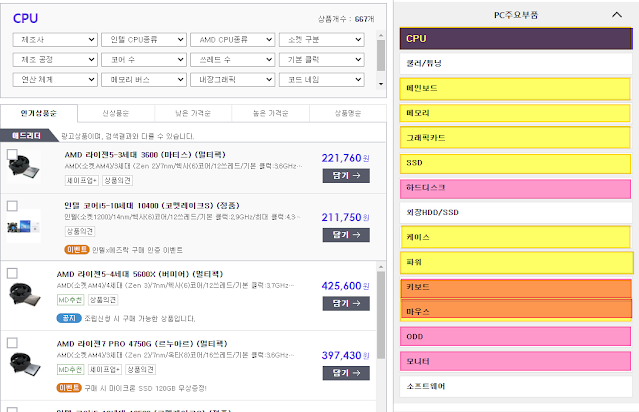This screenshot has width=639, height=412.
Task: Open the 인텔 CPU종류 dropdown
Action: pos(144,40)
